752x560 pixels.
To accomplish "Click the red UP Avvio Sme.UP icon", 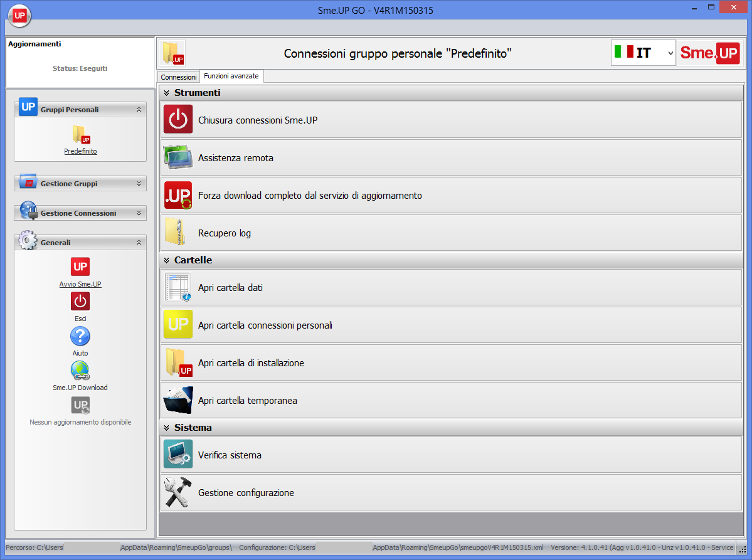I will coord(80,267).
